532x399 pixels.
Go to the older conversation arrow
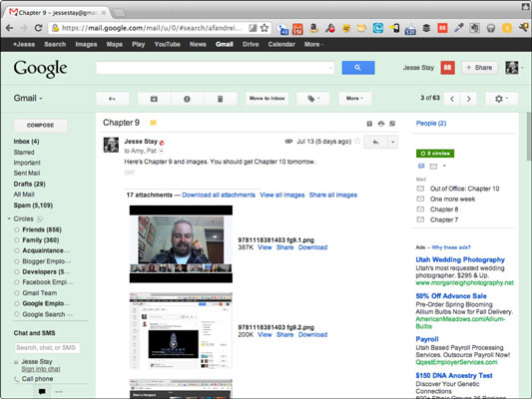pos(468,99)
